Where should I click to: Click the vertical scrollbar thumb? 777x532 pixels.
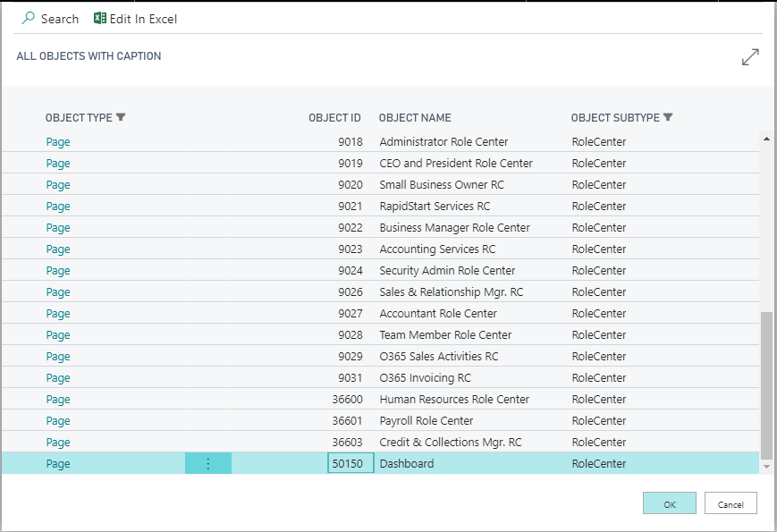click(766, 385)
